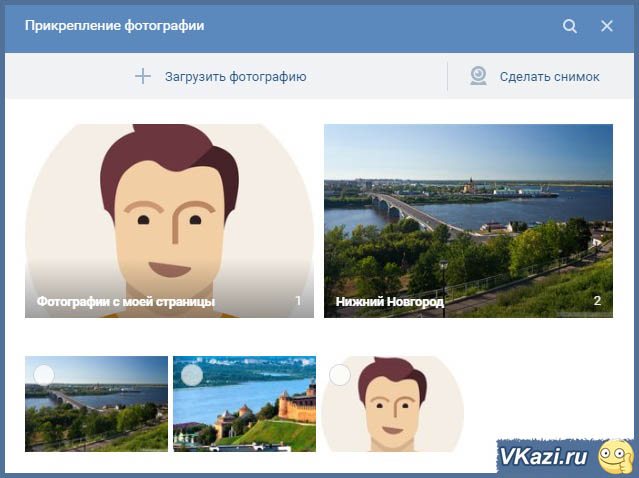Click the Нижний Новгород album title text
The height and width of the screenshot is (478, 639).
(390, 302)
